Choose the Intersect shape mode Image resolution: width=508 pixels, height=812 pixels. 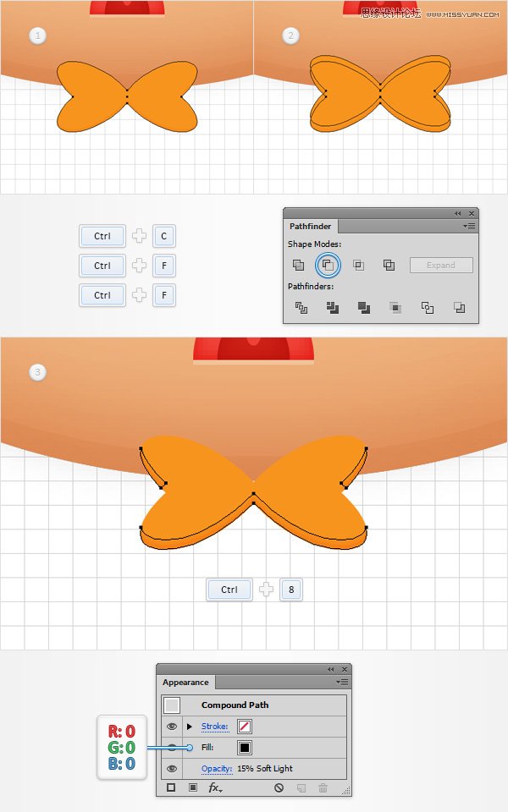pos(358,265)
